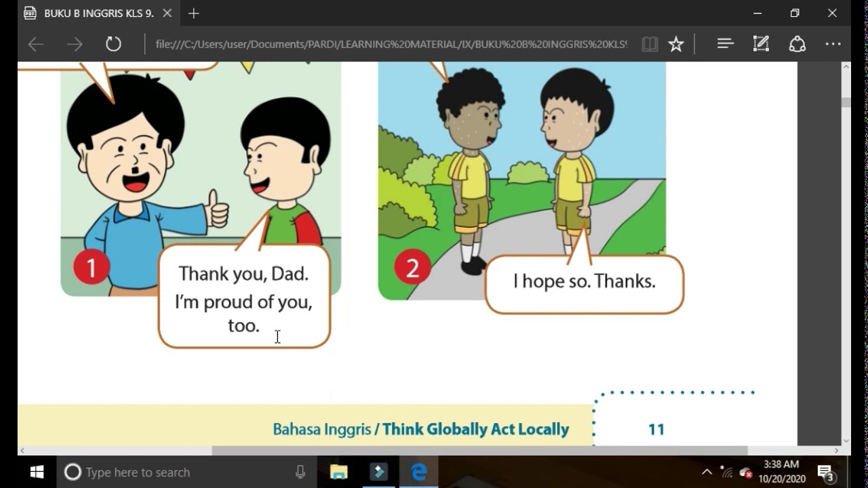Add page to favorites star
Viewport: 868px width, 488px height.
676,45
